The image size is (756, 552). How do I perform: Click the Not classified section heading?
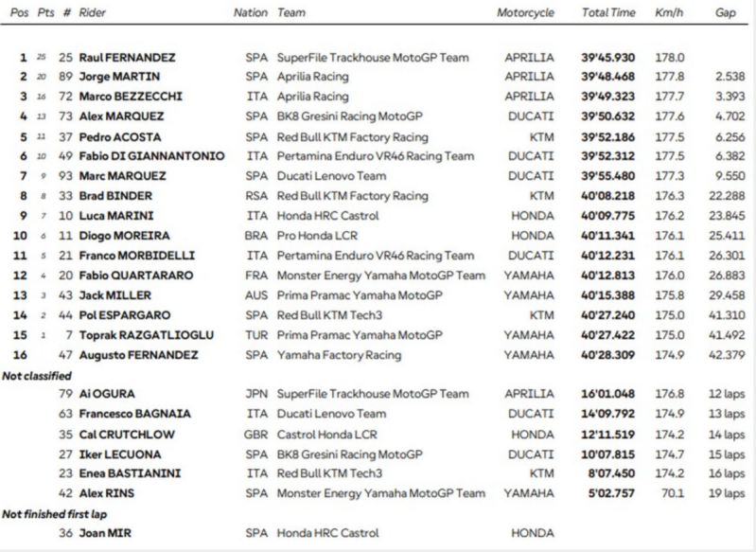click(37, 376)
